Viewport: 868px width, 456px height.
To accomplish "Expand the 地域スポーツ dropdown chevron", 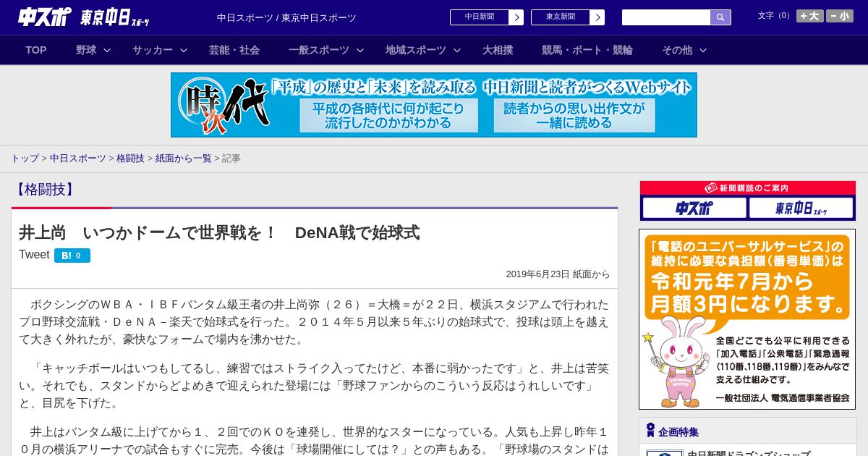I will coord(457,50).
